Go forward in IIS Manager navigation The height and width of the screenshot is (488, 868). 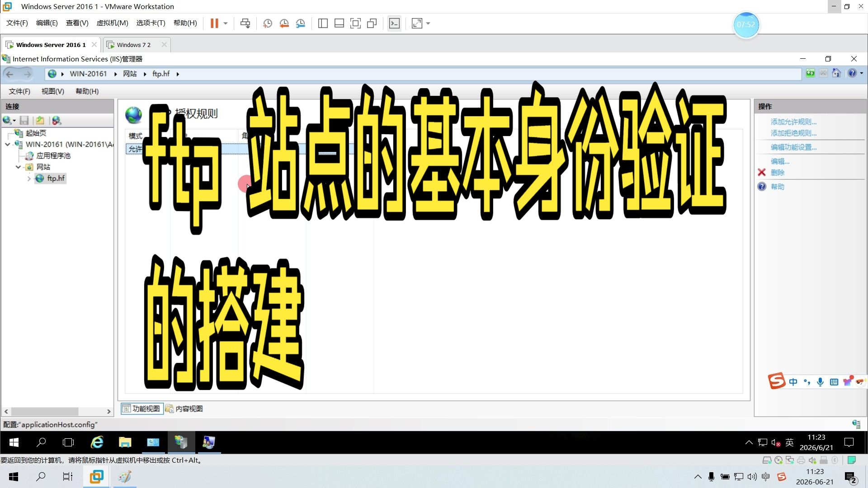pyautogui.click(x=27, y=74)
